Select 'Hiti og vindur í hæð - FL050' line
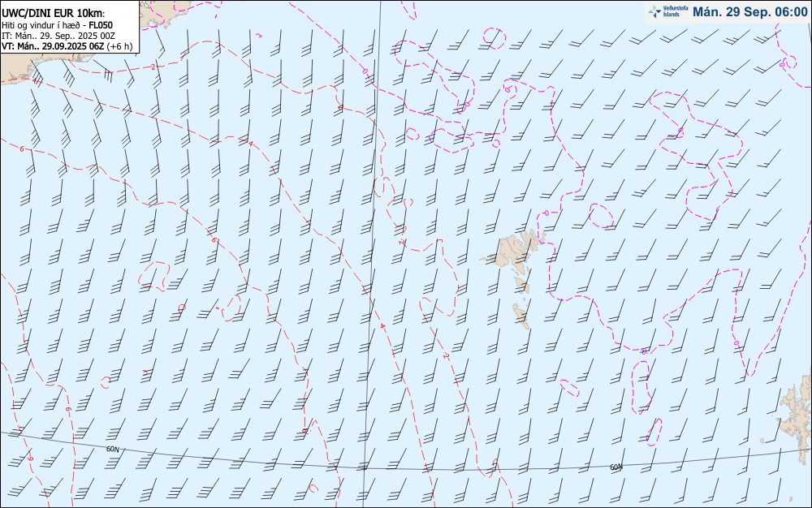 point(57,25)
